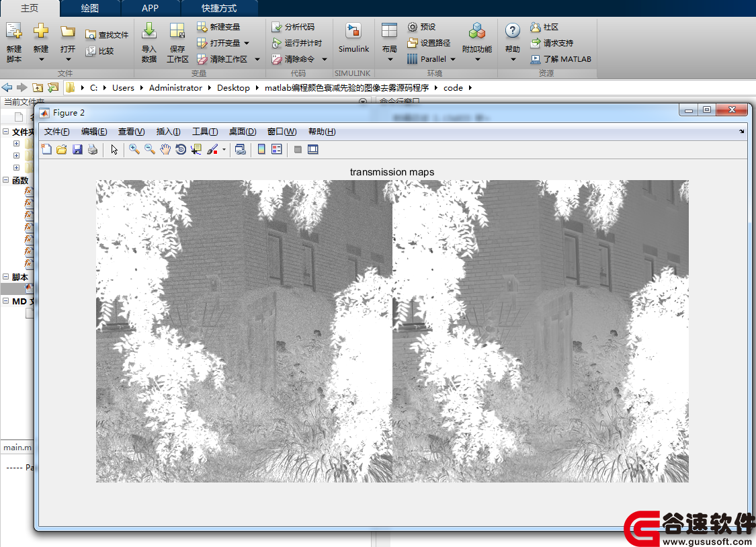Click the 了解 MATLAB icon

pyautogui.click(x=535, y=58)
